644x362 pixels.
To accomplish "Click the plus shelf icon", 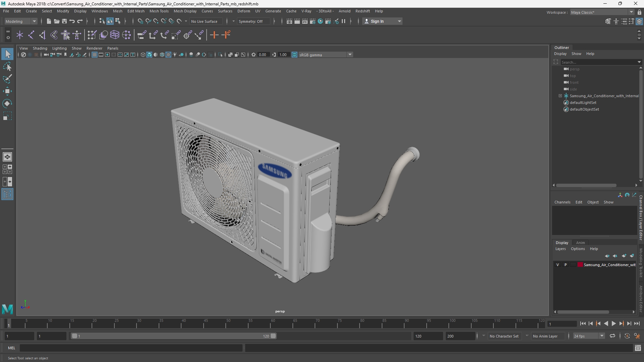I will pos(214,35).
